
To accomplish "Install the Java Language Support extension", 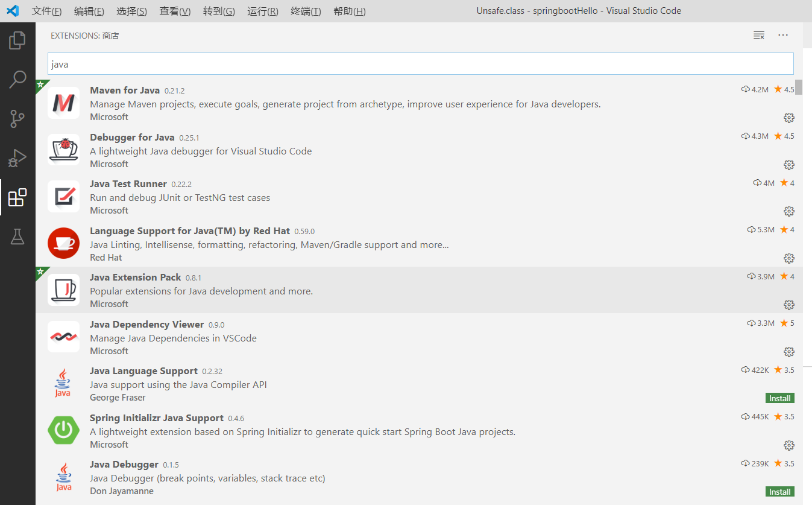I will pyautogui.click(x=780, y=398).
